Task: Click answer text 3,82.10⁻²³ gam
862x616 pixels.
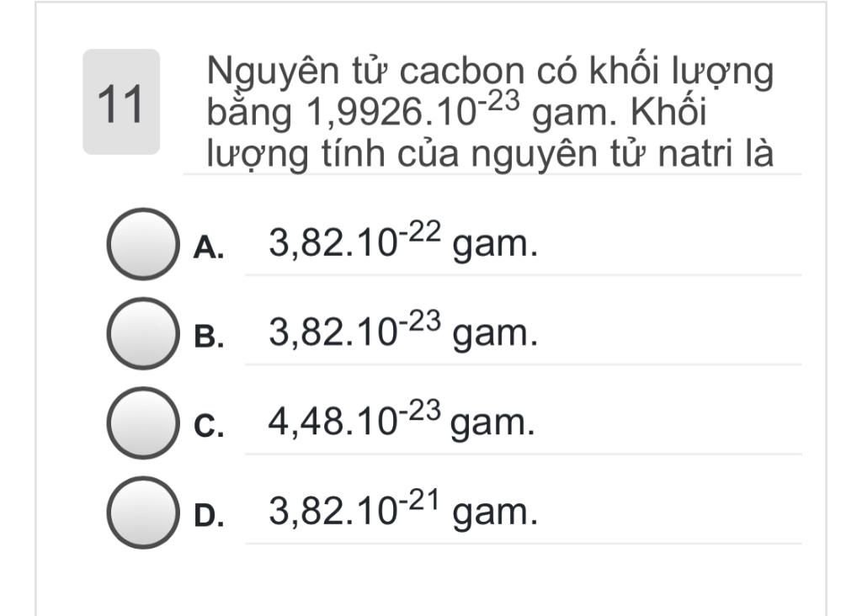Action: click(x=403, y=330)
